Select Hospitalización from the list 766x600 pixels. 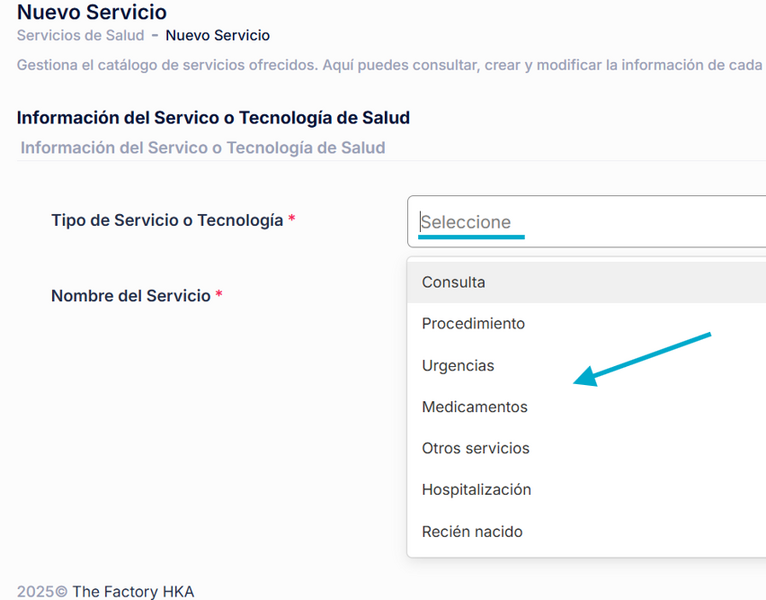[x=476, y=490]
